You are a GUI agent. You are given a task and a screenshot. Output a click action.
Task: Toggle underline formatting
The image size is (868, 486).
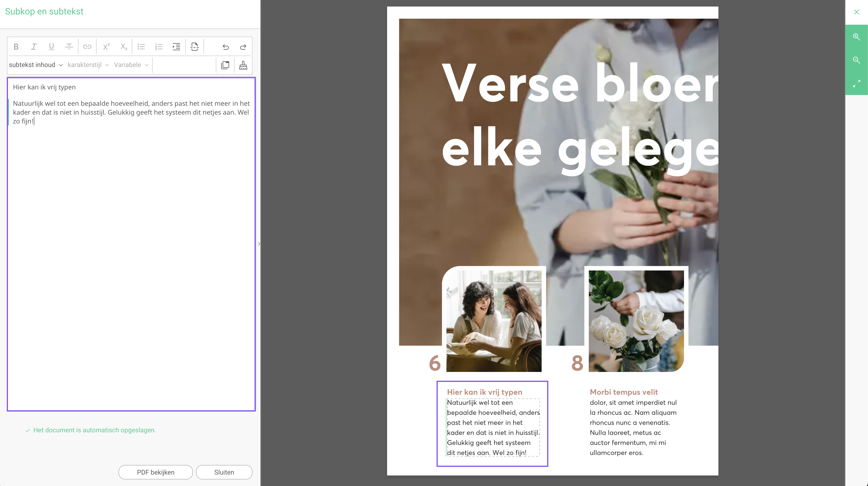click(x=51, y=46)
